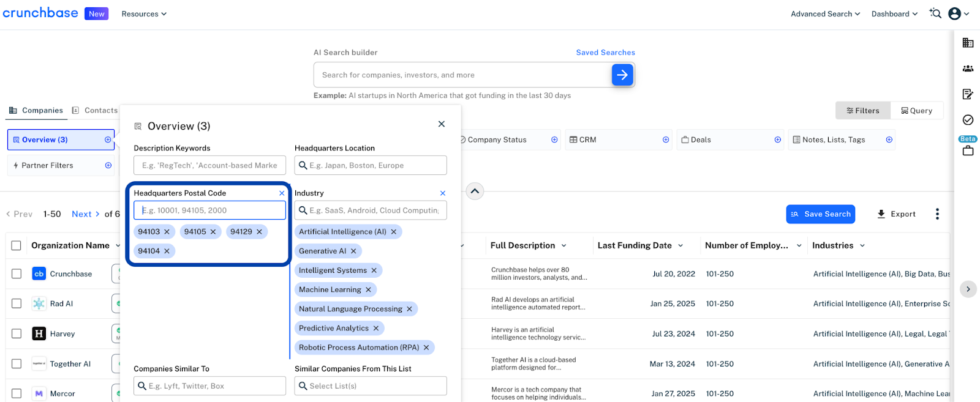Open the Industries column dropdown
This screenshot has width=980, height=402.
pos(862,245)
